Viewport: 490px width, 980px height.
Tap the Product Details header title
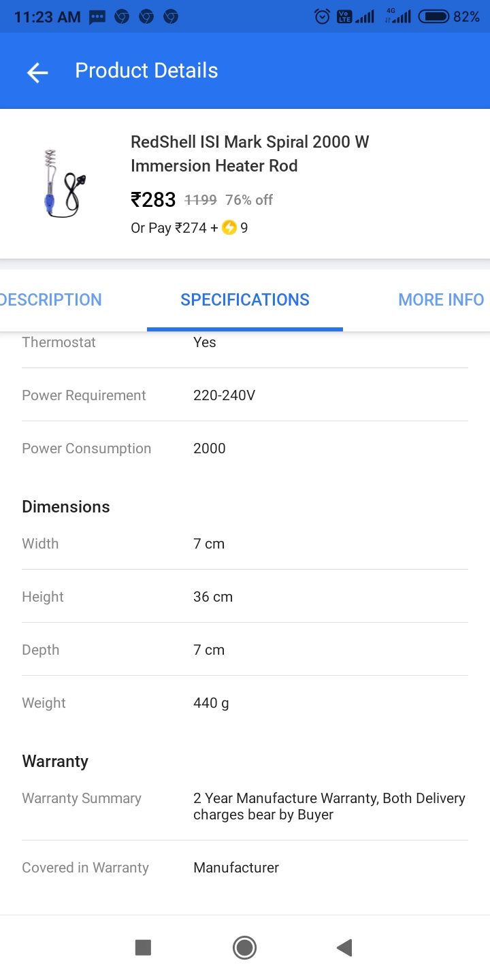pyautogui.click(x=146, y=71)
